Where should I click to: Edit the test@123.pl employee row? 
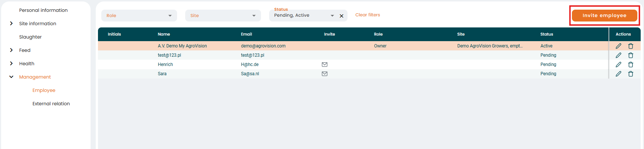[618, 55]
